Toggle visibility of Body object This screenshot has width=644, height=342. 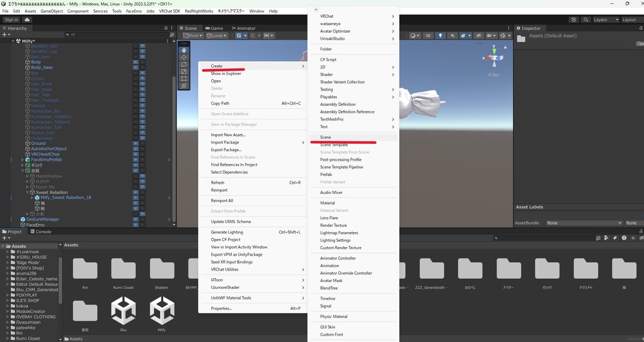135,62
